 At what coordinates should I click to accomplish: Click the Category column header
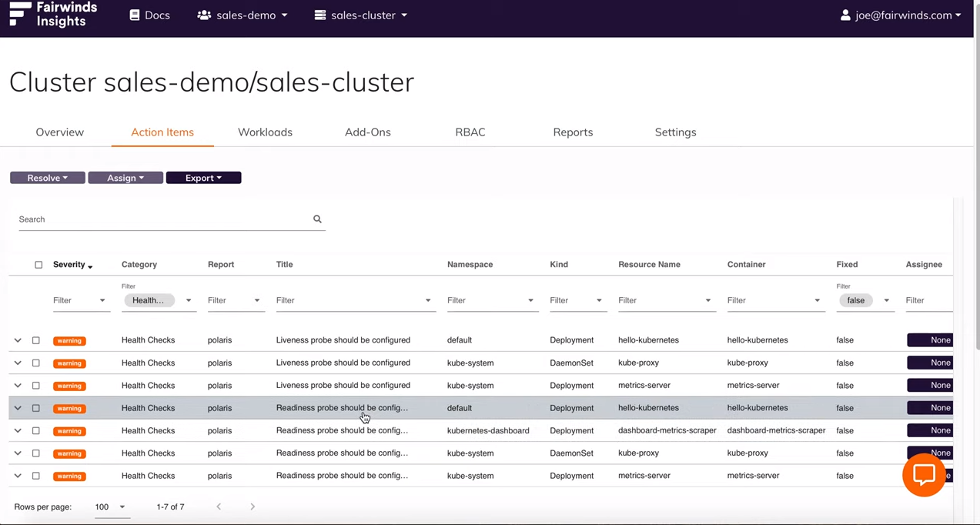click(139, 265)
